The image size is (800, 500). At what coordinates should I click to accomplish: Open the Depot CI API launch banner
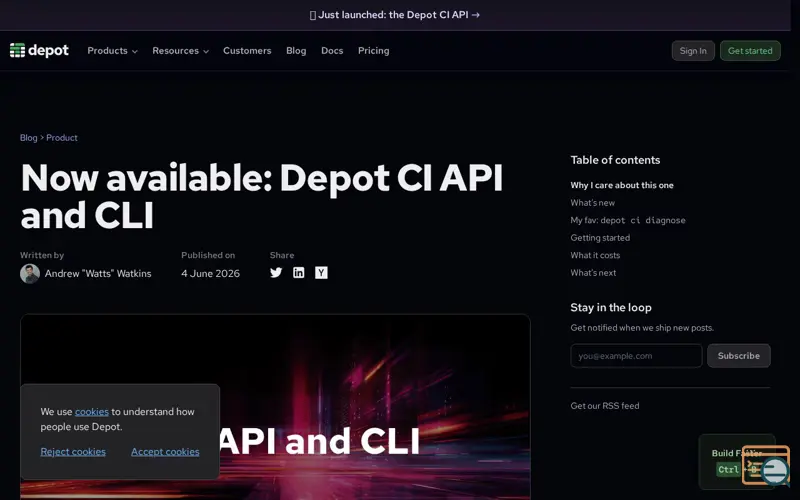click(x=395, y=15)
